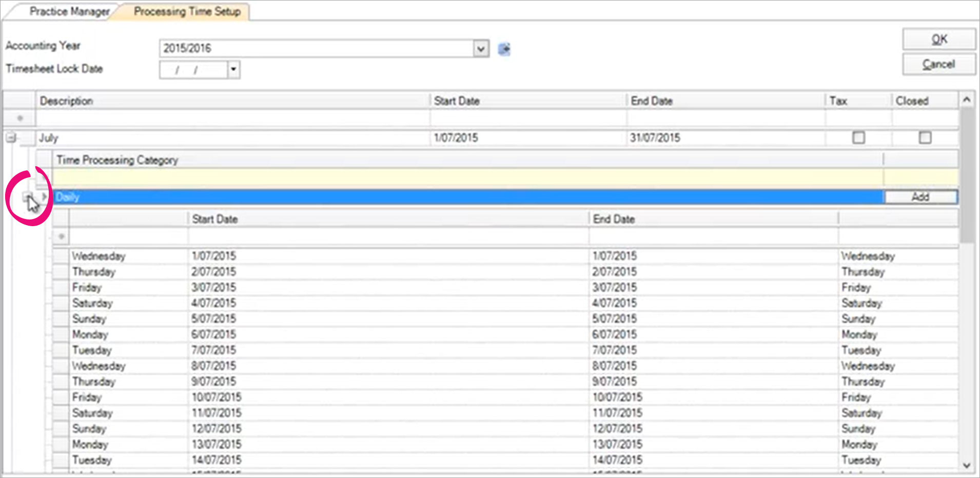The height and width of the screenshot is (478, 980).
Task: Select row header for Friday 3/07/2015
Action: tap(61, 288)
